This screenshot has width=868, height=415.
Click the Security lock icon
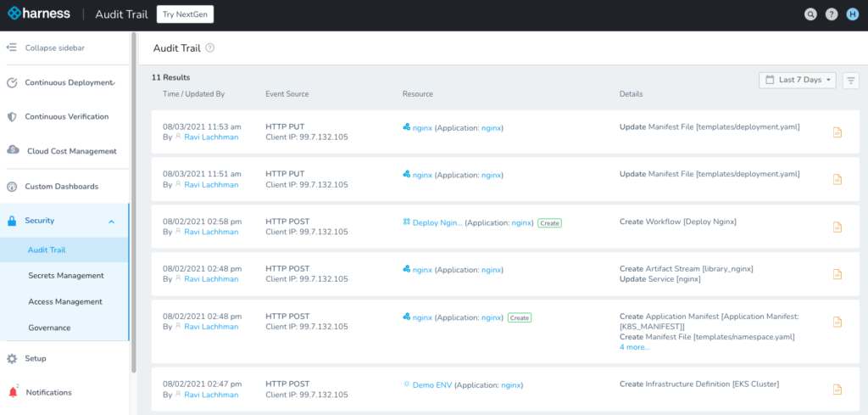pyautogui.click(x=12, y=221)
